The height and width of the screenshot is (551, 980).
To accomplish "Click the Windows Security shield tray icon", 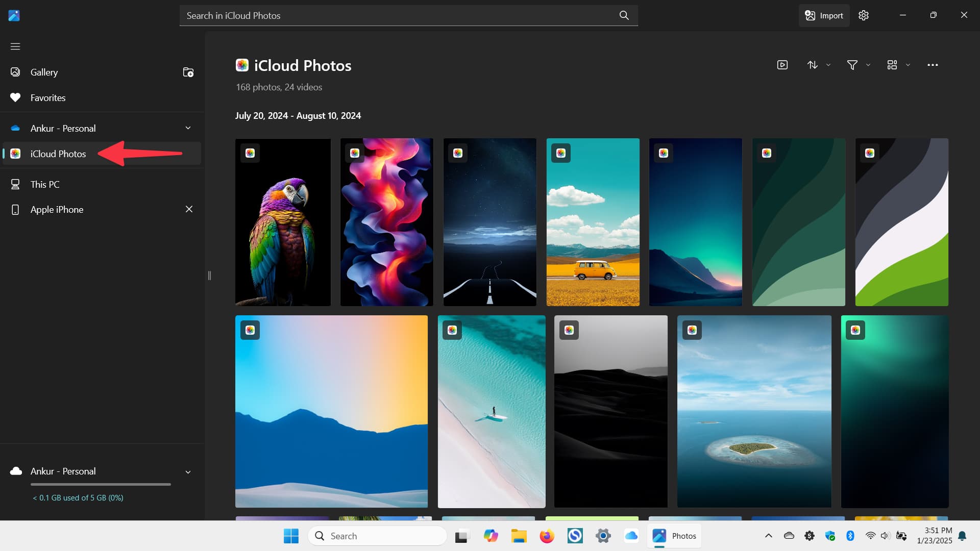I will (830, 536).
